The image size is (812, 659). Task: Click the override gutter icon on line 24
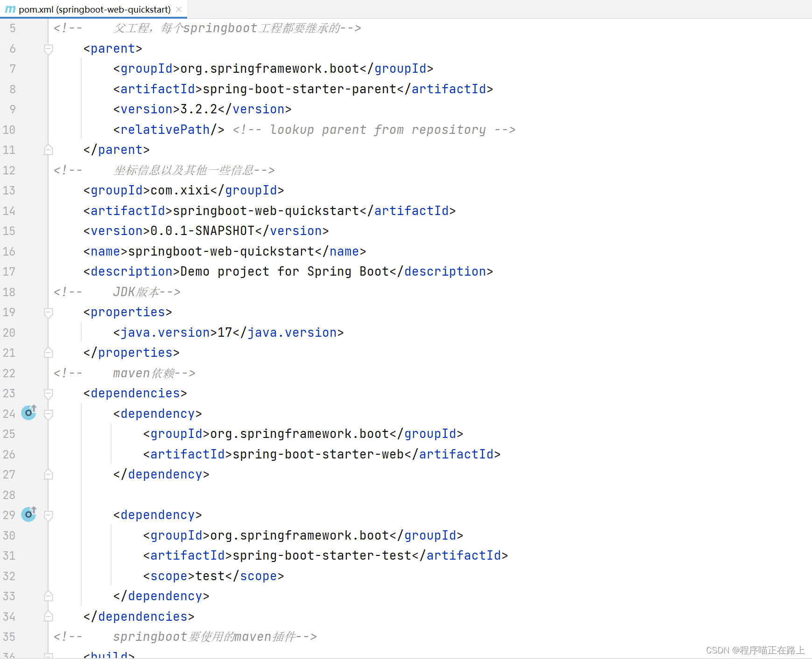click(29, 413)
